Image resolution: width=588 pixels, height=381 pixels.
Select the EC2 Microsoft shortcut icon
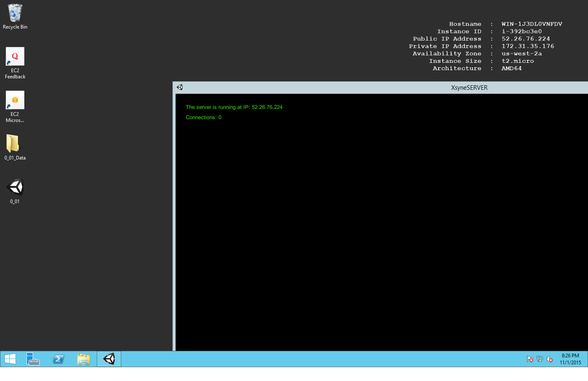[x=15, y=106]
